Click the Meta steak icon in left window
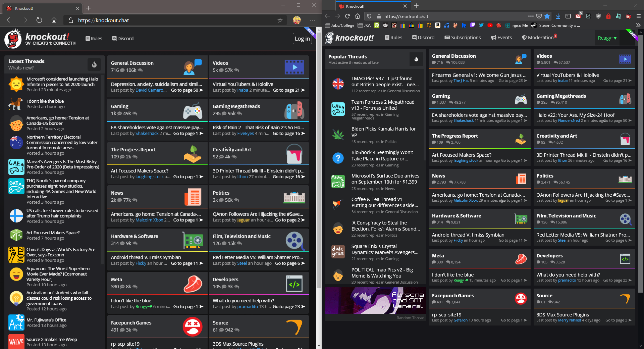This screenshot has height=349, width=644. click(193, 284)
